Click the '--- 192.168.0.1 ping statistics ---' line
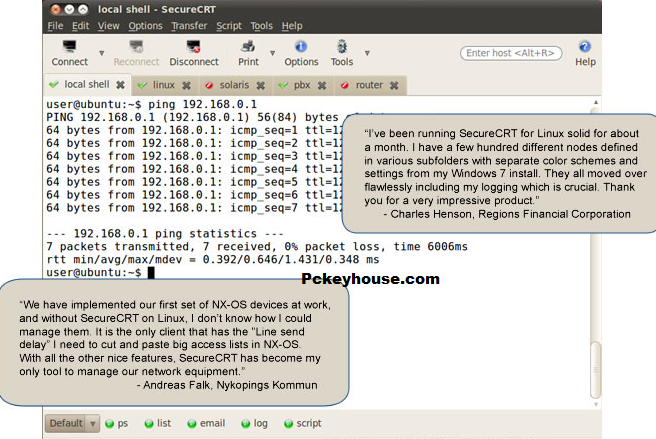This screenshot has height=439, width=656. (165, 234)
